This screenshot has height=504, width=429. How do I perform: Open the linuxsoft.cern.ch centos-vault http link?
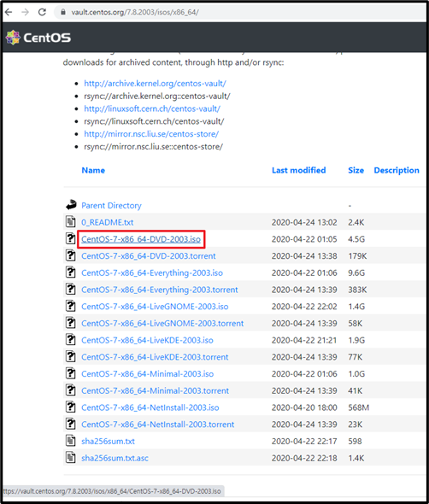click(152, 109)
